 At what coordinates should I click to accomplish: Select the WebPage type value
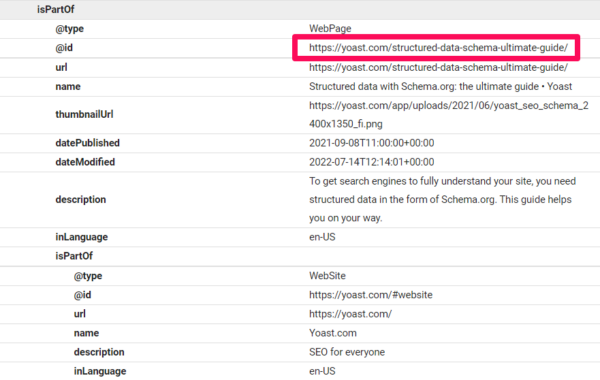tap(330, 29)
